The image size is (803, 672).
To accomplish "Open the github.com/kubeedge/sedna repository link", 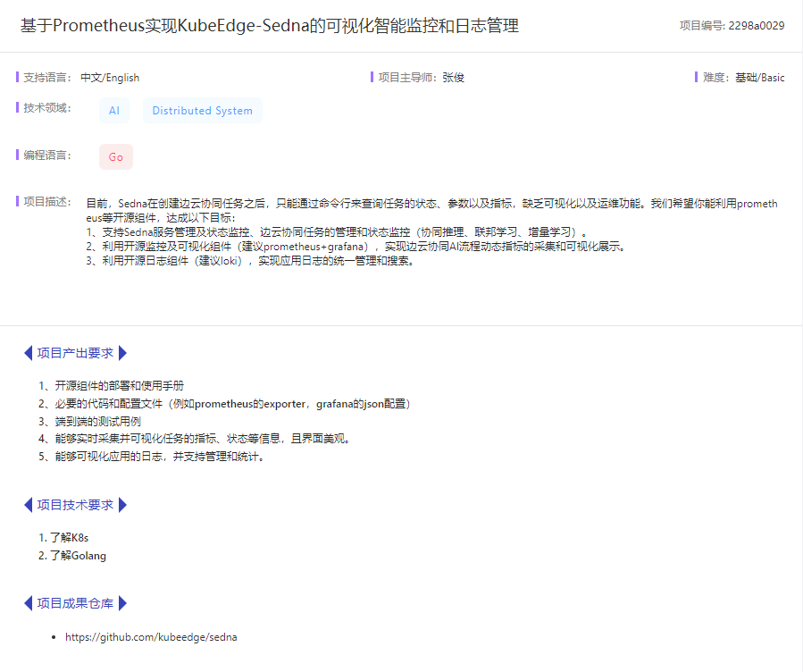I will click(x=151, y=637).
